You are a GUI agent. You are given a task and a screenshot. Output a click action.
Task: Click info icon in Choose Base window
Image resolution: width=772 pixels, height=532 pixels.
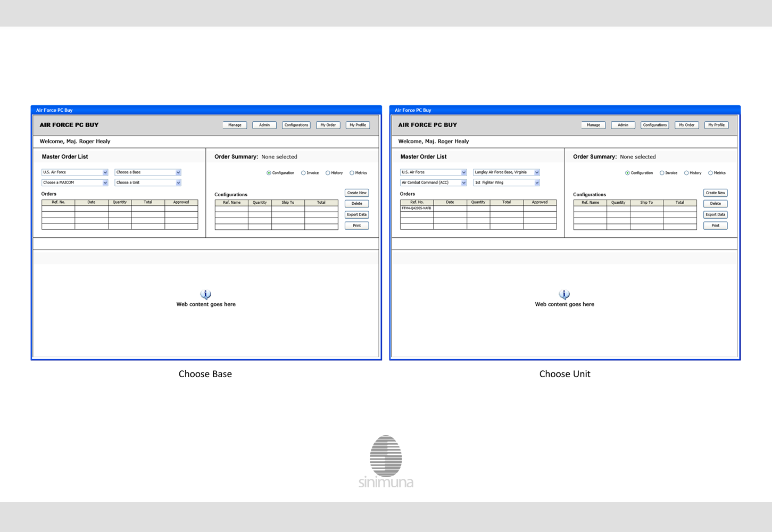[x=206, y=294]
